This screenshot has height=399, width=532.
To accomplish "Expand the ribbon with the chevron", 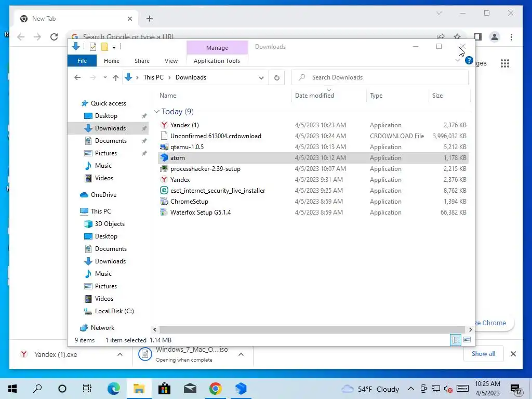I will click(458, 60).
